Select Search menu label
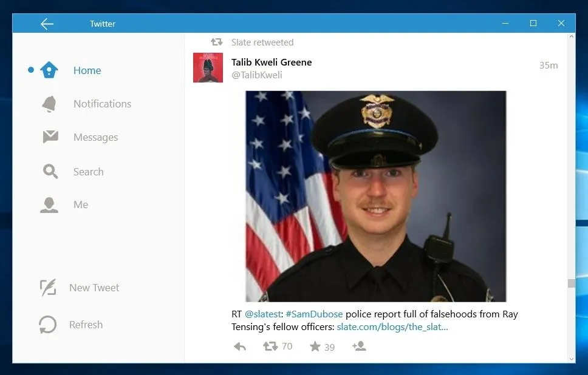 (x=89, y=172)
